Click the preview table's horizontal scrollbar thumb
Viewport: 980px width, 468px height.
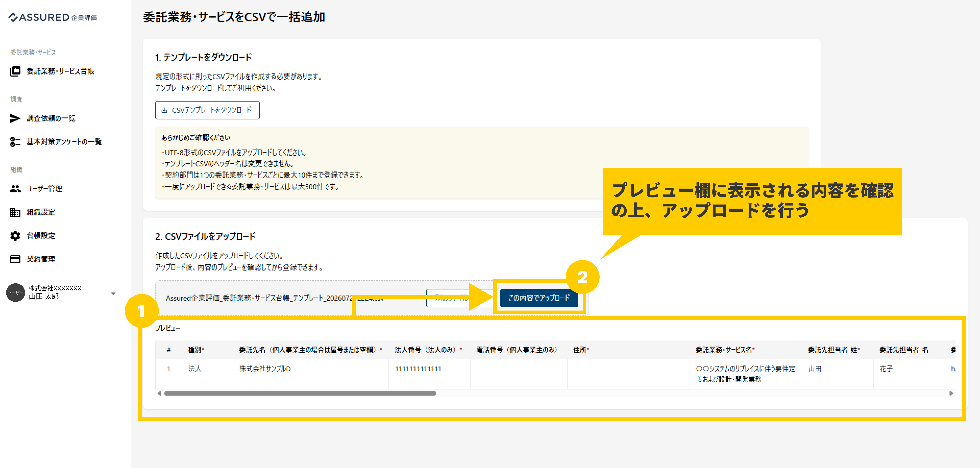300,394
